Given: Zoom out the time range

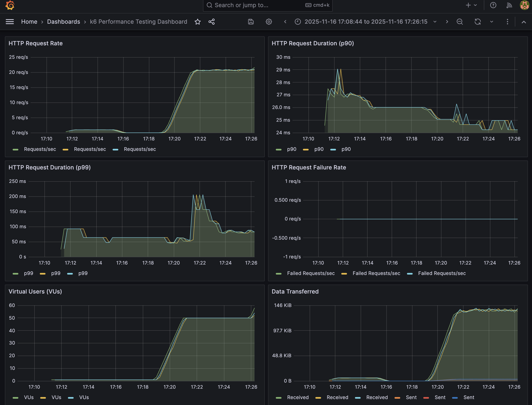Looking at the screenshot, I should (460, 22).
